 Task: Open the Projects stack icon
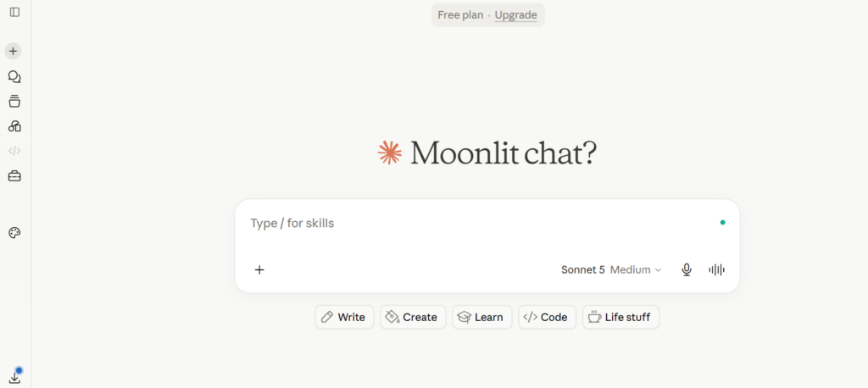(x=14, y=102)
